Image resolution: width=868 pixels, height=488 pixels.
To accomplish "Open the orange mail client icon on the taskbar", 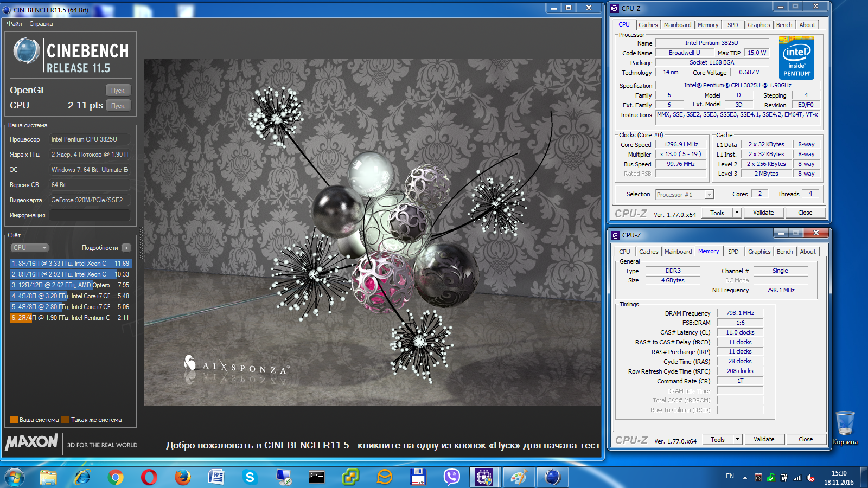I will click(x=385, y=477).
